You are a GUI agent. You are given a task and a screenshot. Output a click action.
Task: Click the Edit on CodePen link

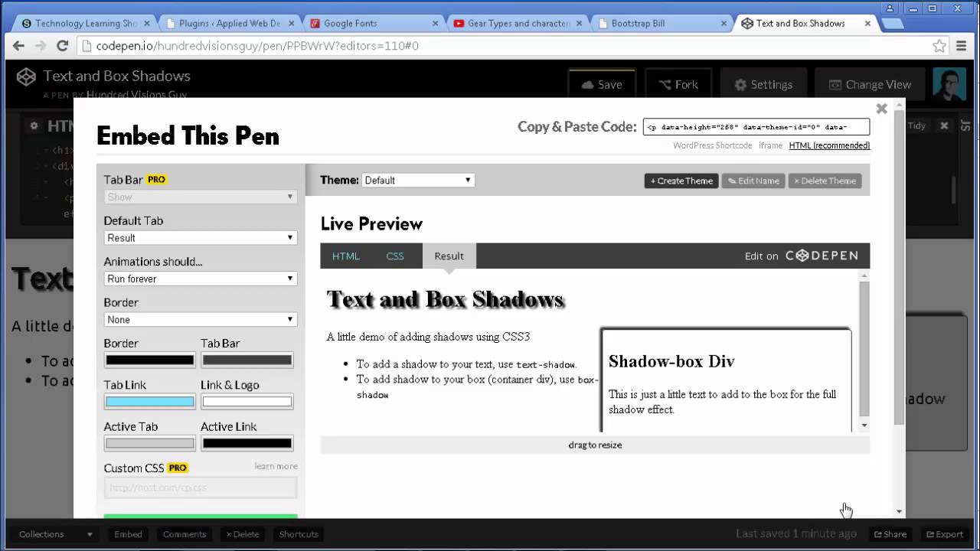(x=801, y=256)
